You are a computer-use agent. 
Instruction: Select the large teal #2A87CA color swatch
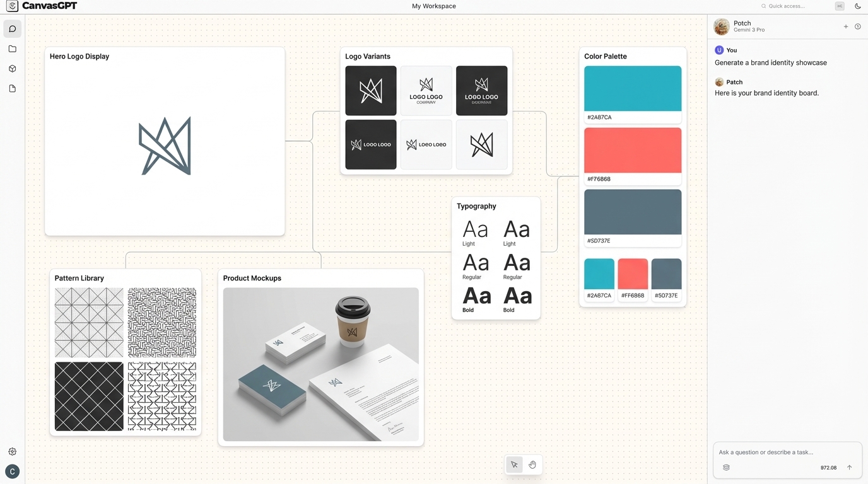click(632, 88)
